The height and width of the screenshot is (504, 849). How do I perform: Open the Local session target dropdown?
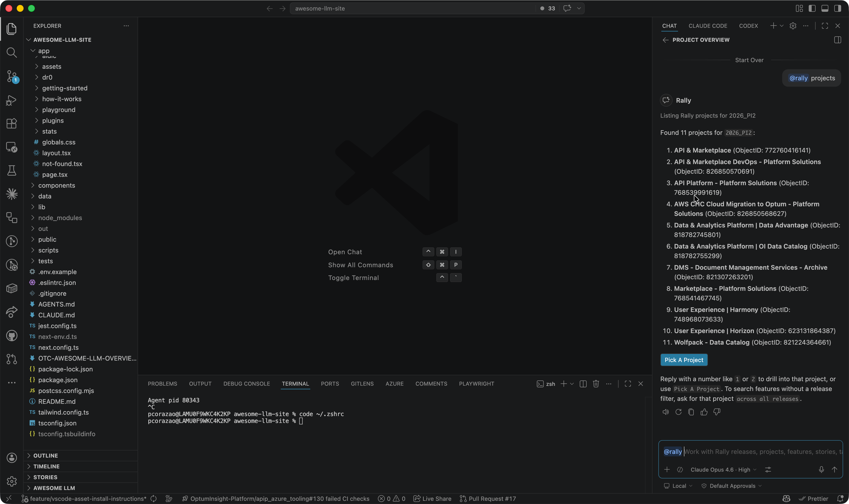pyautogui.click(x=678, y=486)
